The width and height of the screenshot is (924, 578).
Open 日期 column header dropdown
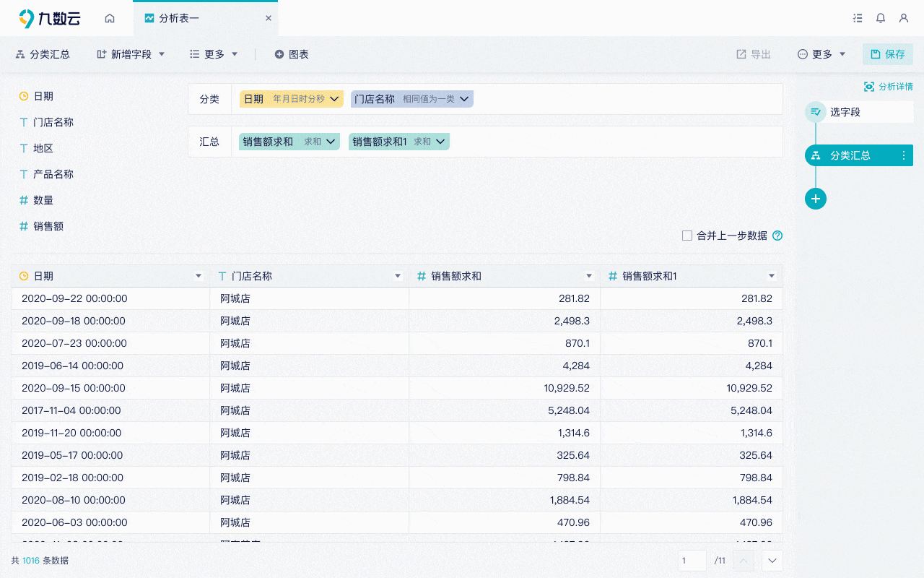coord(199,276)
